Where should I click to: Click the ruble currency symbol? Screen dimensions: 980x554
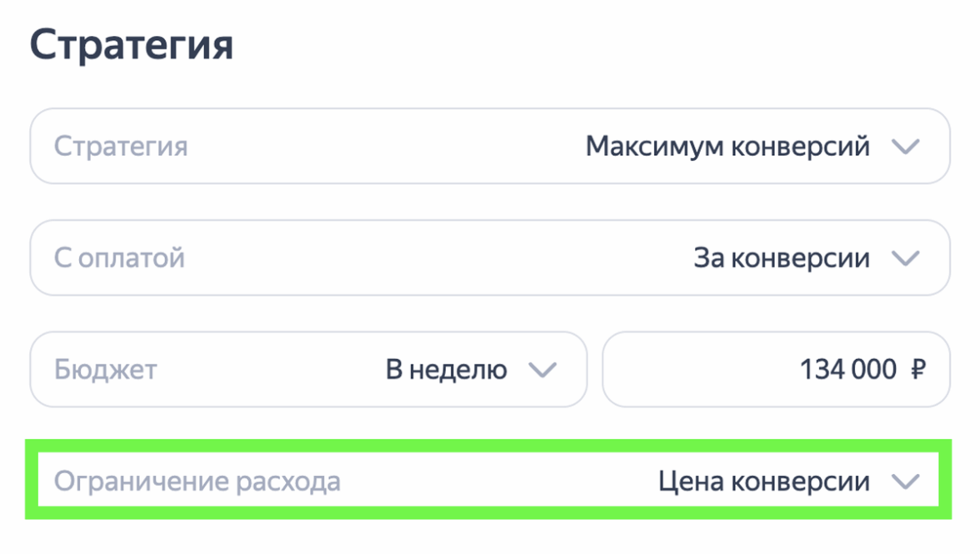coord(917,370)
